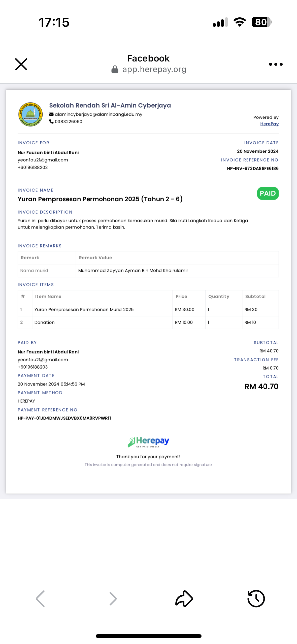Tap the Herepay footer logo

point(148,442)
